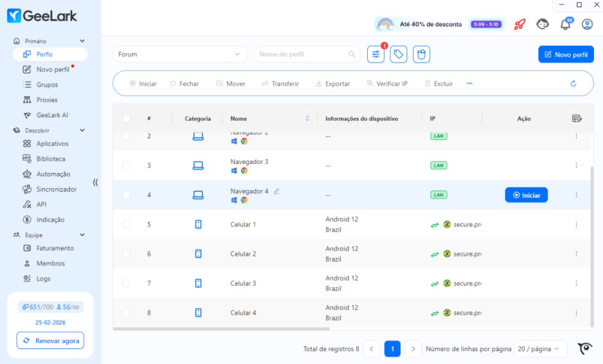This screenshot has height=364, width=603.
Task: Check the box for row 5 Celular 1
Action: click(x=126, y=224)
